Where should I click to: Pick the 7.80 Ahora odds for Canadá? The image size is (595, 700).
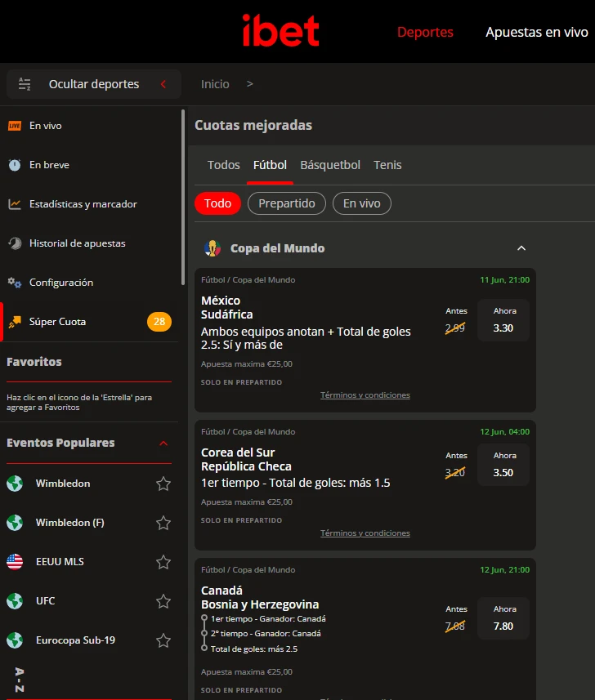pyautogui.click(x=503, y=619)
